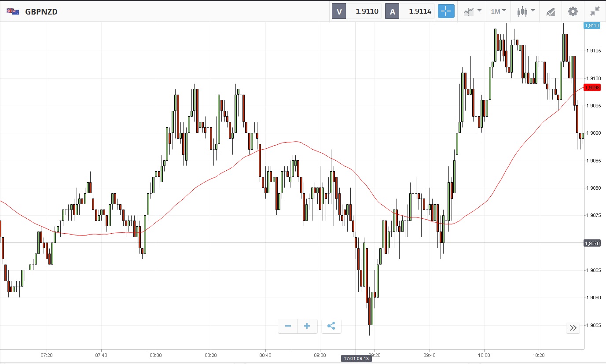Open the candlestick chart type dropdown
This screenshot has height=364, width=606.
tap(525, 11)
